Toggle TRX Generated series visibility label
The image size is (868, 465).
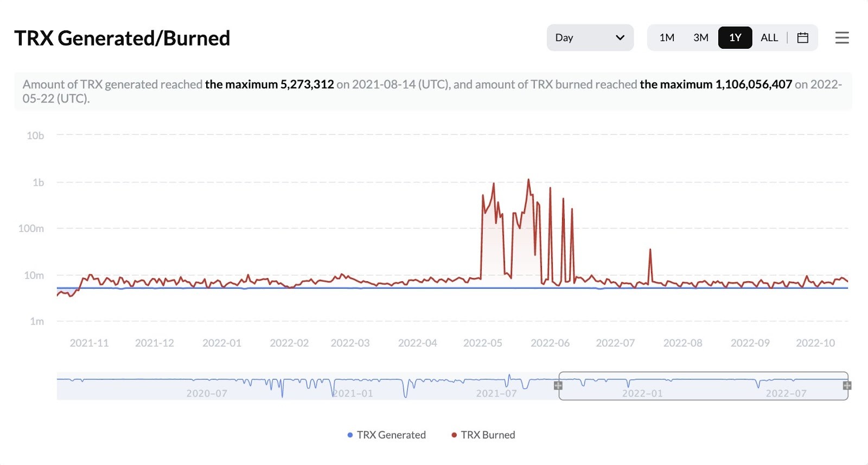[x=391, y=435]
